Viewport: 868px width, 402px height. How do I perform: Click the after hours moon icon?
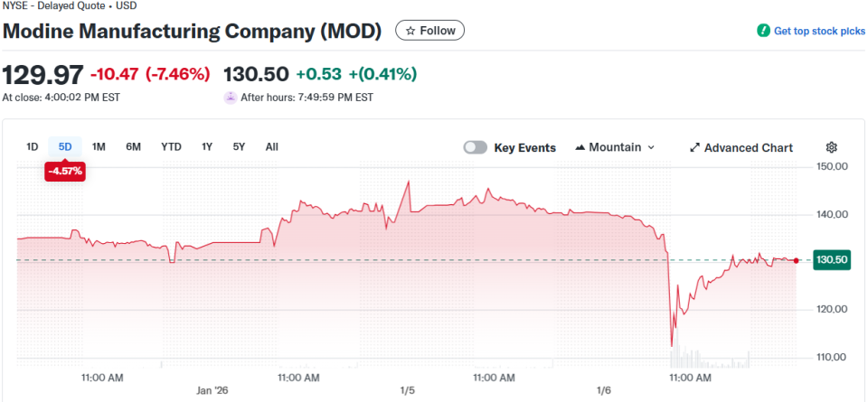230,98
